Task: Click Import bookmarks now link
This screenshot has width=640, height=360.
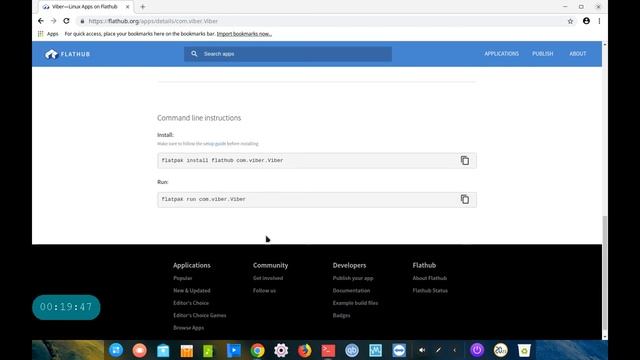Action: point(244,34)
